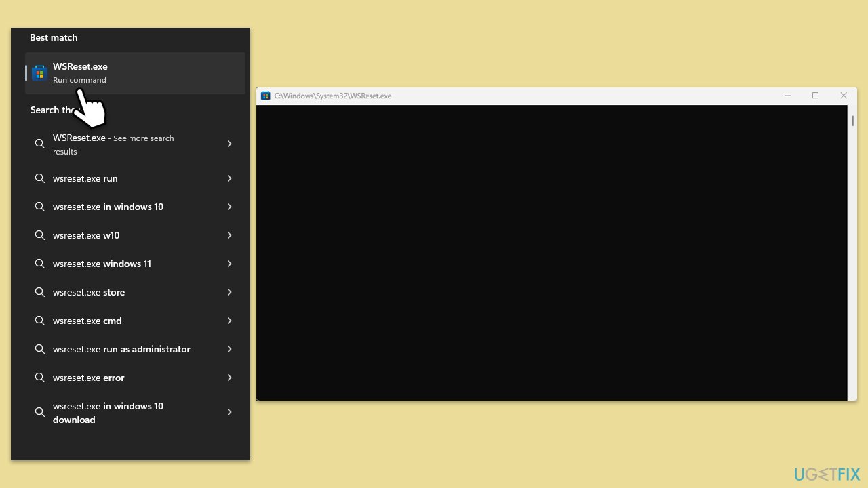Expand chevron for 'wsreset.exe in windows 10'

tap(229, 207)
